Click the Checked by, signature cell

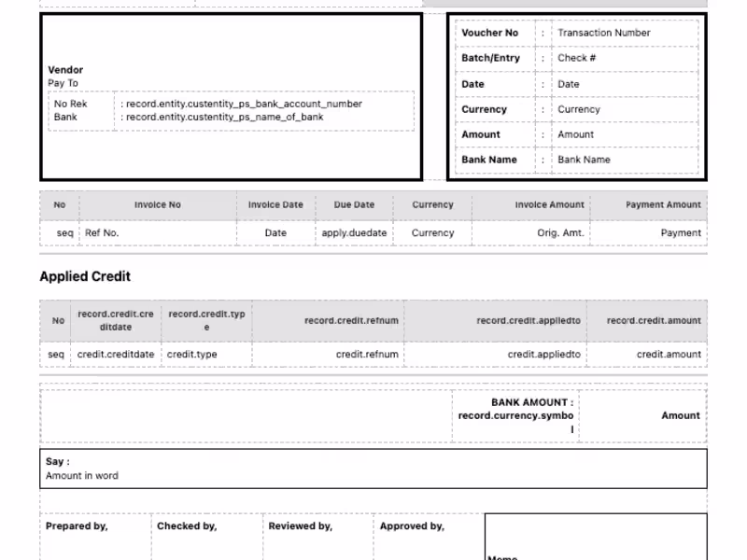[x=206, y=537]
